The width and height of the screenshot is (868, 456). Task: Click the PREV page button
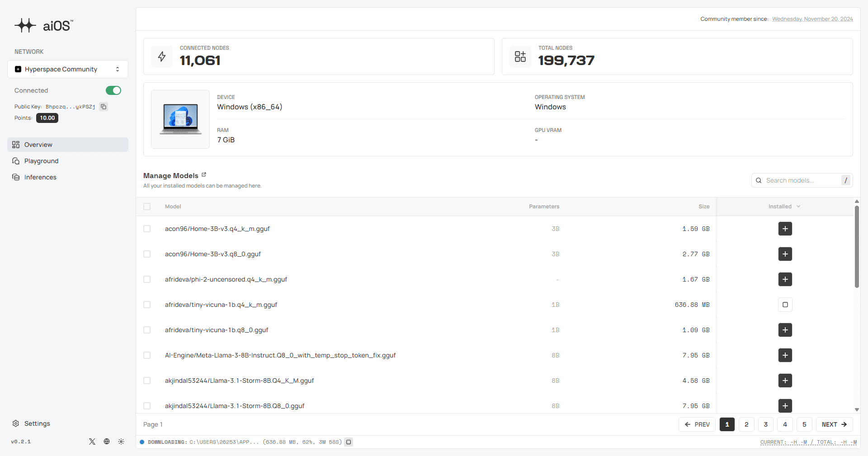pos(697,424)
